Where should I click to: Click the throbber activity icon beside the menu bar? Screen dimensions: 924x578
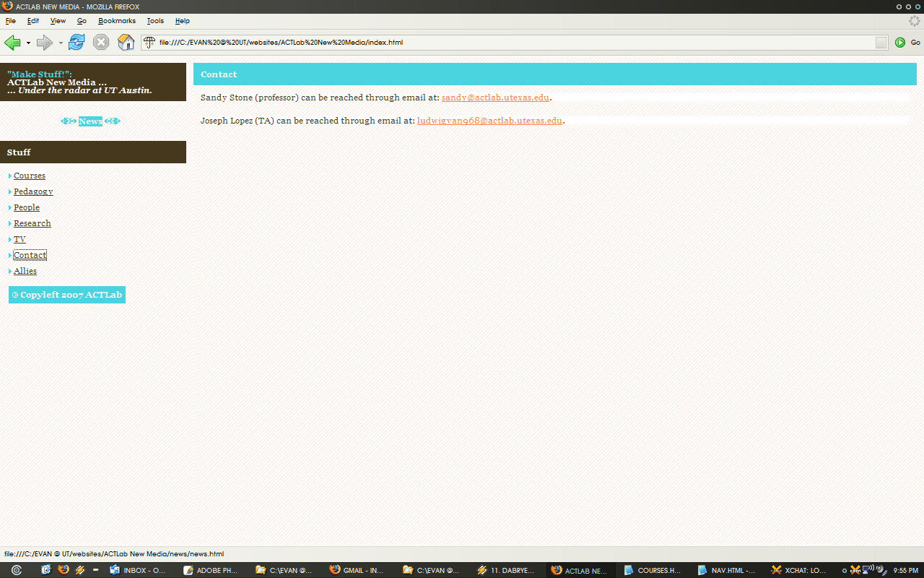(x=914, y=21)
